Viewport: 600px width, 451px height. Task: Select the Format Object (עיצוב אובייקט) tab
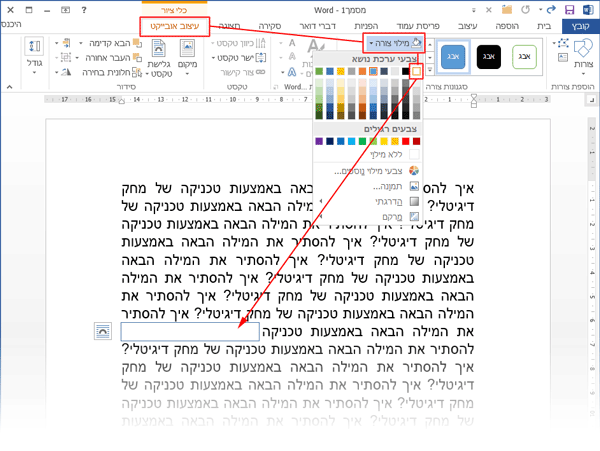pos(174,26)
